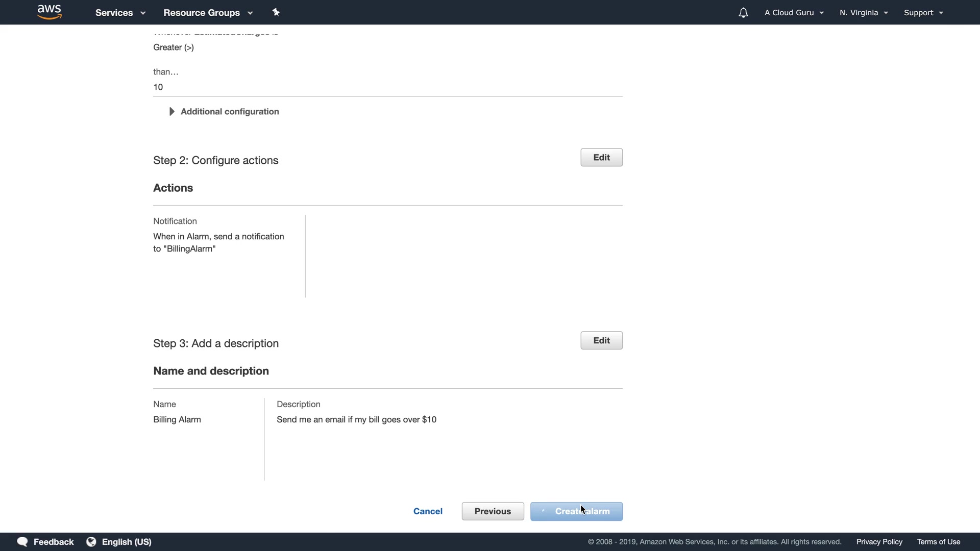Click the Create alarm button
Image resolution: width=980 pixels, height=551 pixels.
[x=576, y=512]
